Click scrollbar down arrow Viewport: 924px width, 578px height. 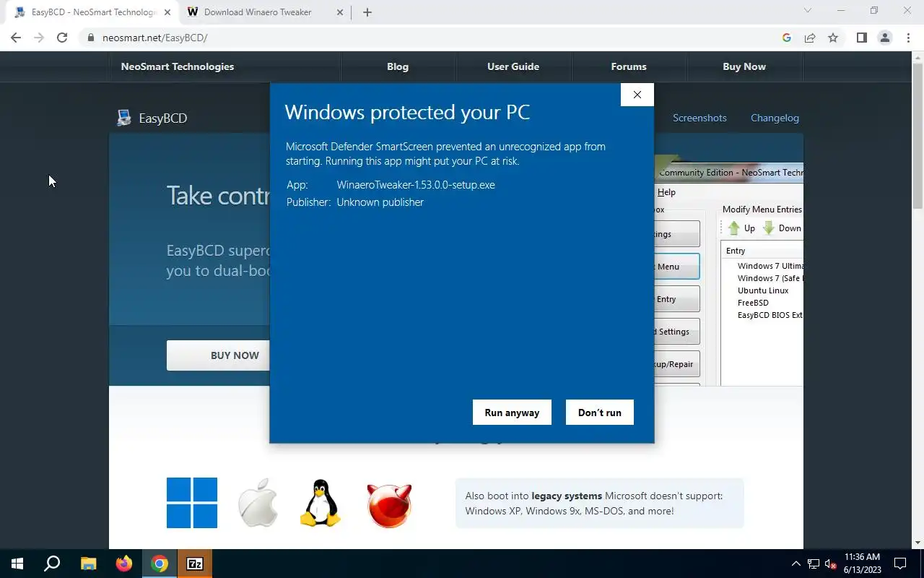tap(918, 543)
